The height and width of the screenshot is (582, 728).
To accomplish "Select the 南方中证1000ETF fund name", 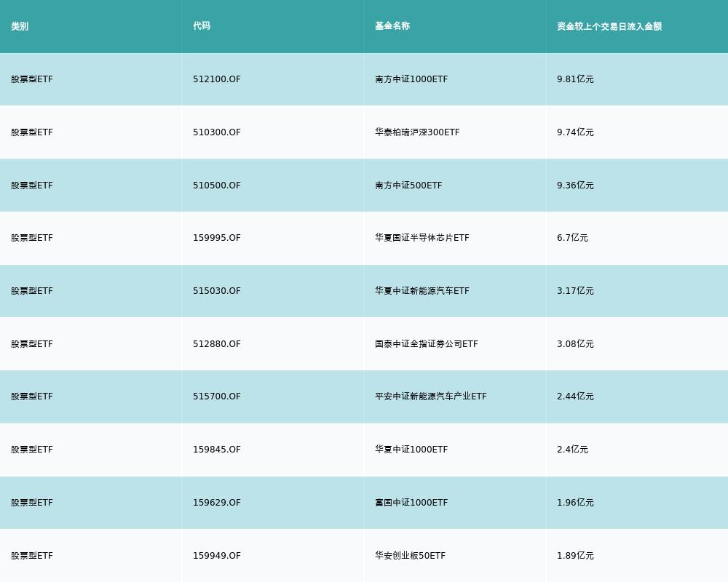I will (411, 79).
